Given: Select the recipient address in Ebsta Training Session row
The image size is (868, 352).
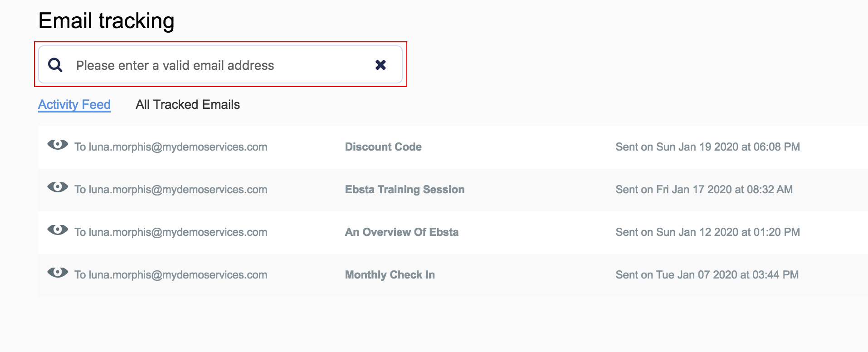Looking at the screenshot, I should point(171,190).
